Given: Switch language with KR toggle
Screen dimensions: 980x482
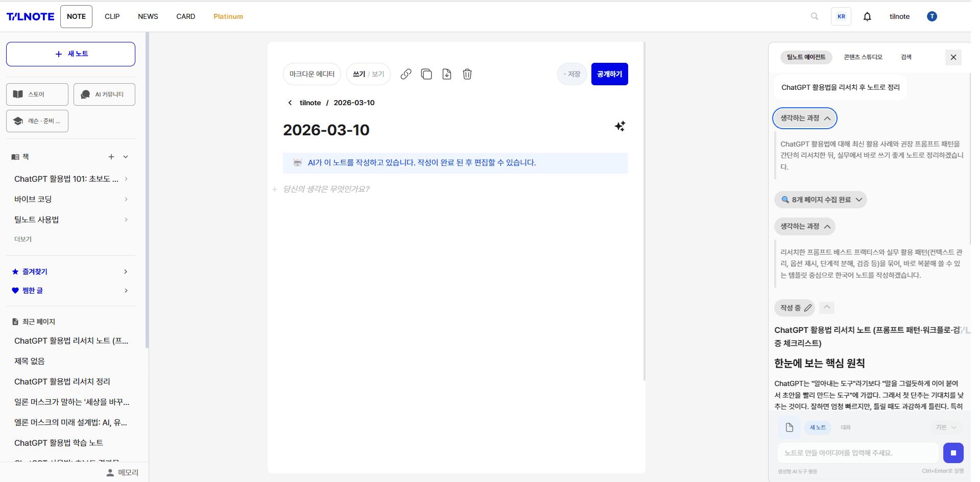Looking at the screenshot, I should pyautogui.click(x=841, y=16).
